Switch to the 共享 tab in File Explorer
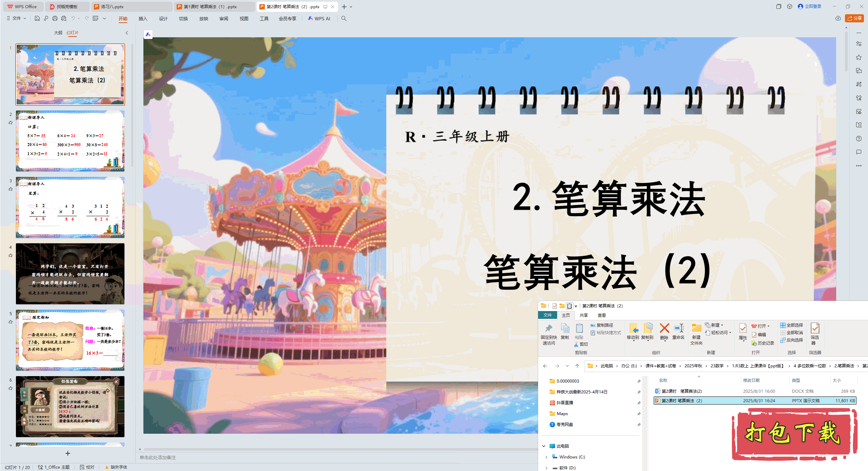This screenshot has height=471, width=868. [x=584, y=315]
